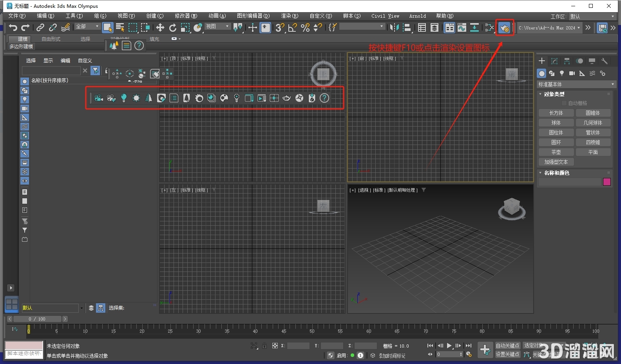Click the Undo arrow icon
621x364 pixels.
tap(13, 27)
